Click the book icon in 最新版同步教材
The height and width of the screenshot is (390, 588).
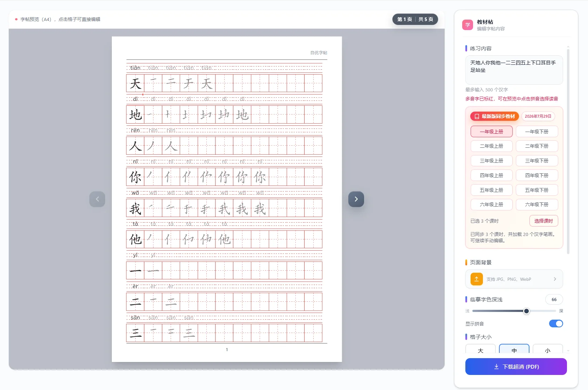pos(477,116)
